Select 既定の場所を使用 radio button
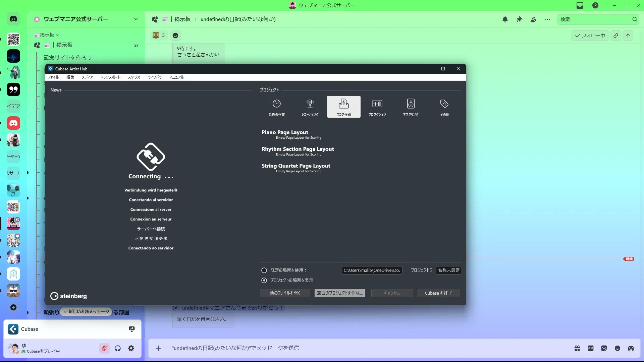Image resolution: width=644 pixels, height=362 pixels. (x=264, y=270)
